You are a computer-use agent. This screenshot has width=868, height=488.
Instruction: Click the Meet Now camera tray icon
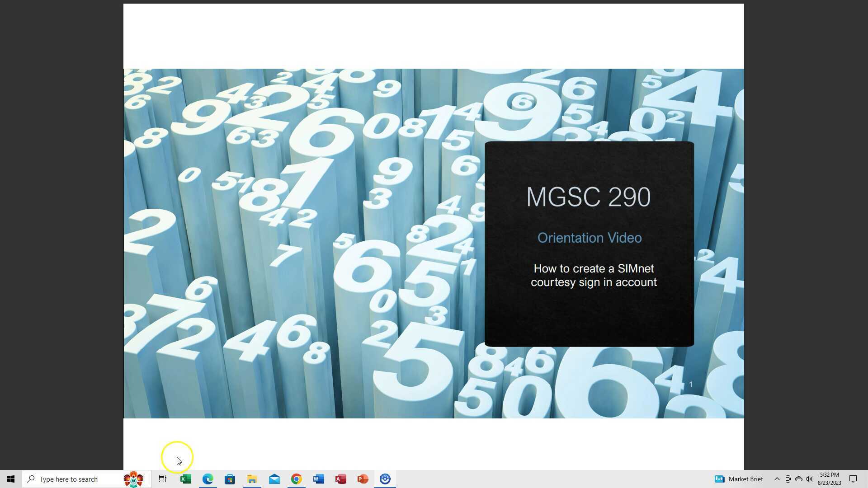tap(788, 479)
